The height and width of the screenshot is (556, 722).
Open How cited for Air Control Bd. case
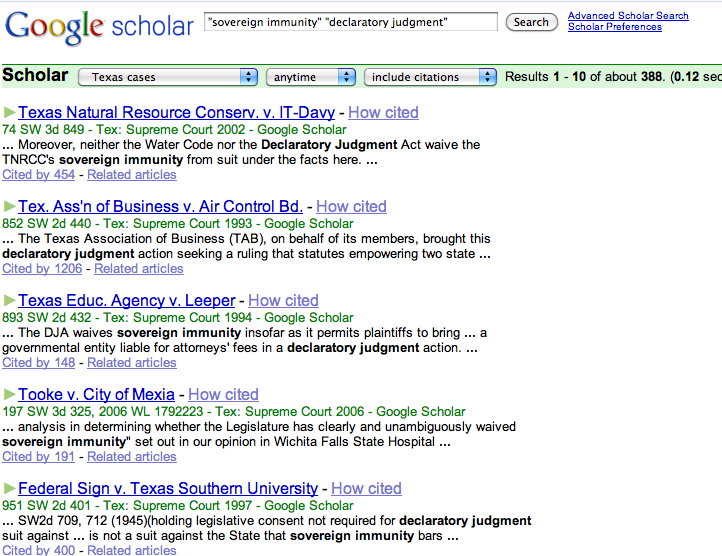(351, 206)
